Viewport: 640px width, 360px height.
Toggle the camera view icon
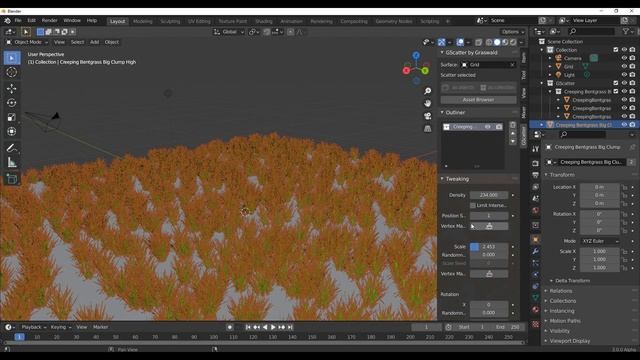(x=427, y=116)
